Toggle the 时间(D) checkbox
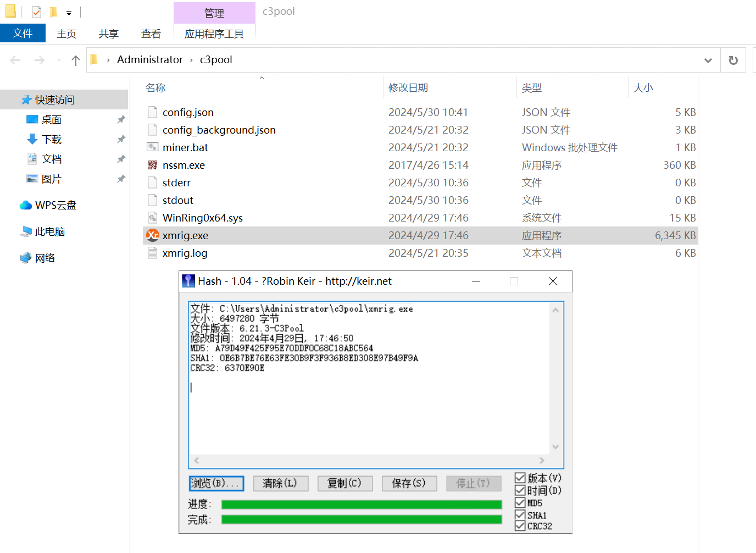Screen dimensions: 756x553 (520, 490)
